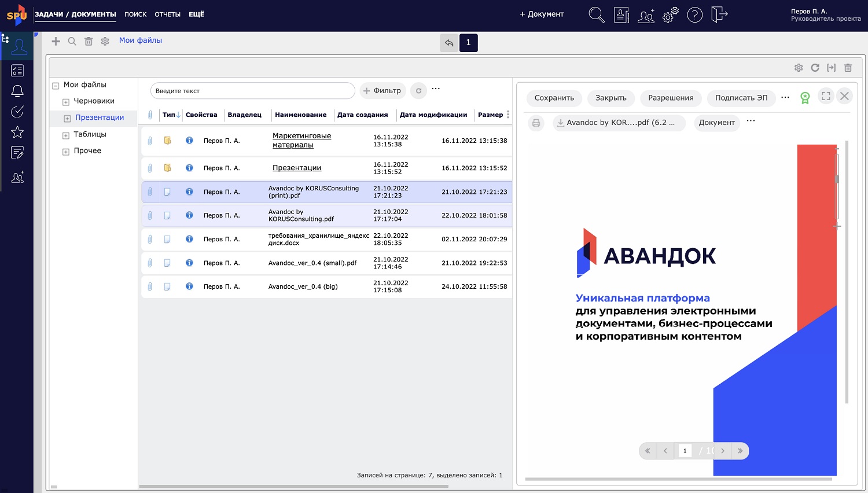Click the help question mark icon
Image resolution: width=868 pixels, height=493 pixels.
click(x=694, y=15)
